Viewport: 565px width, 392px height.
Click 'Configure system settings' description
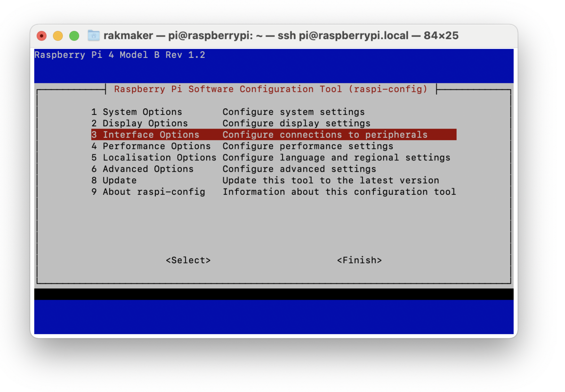[x=293, y=112]
